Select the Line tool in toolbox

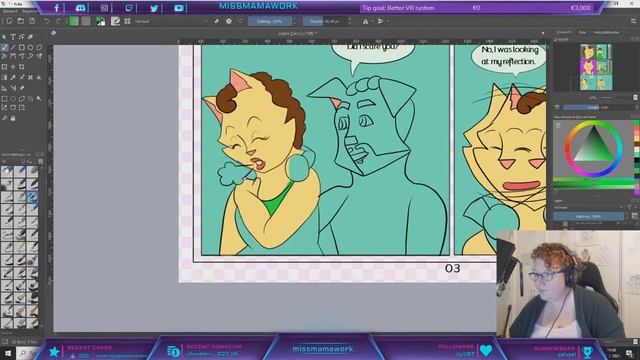pos(13,47)
